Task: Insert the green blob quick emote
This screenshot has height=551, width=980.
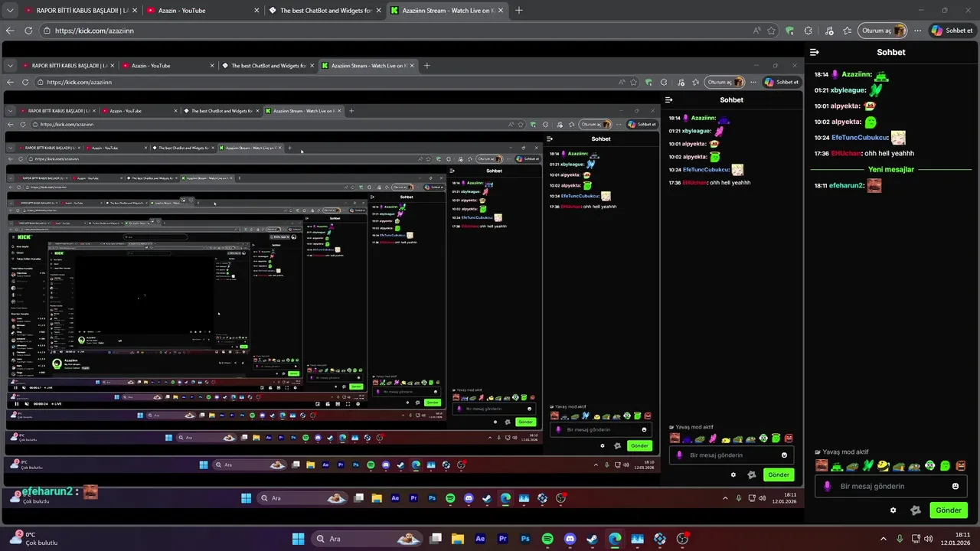Action: [x=946, y=465]
